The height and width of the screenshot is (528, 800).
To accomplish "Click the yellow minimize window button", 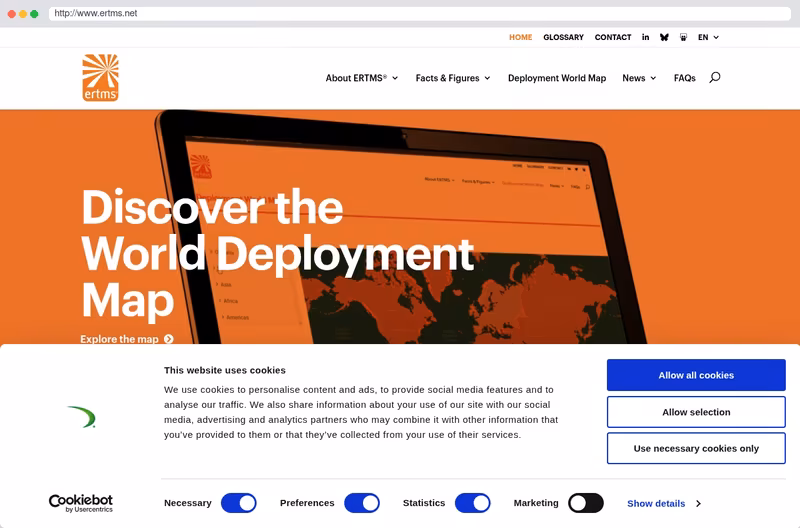I will click(23, 14).
